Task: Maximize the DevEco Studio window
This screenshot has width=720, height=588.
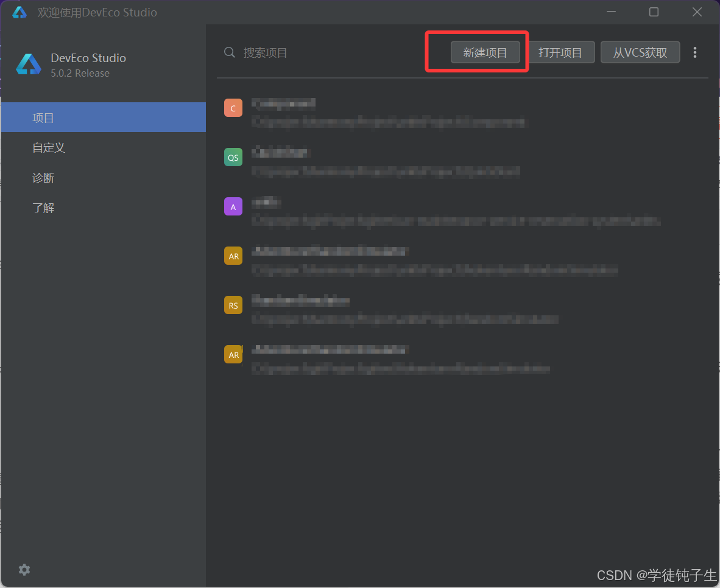Action: point(654,12)
